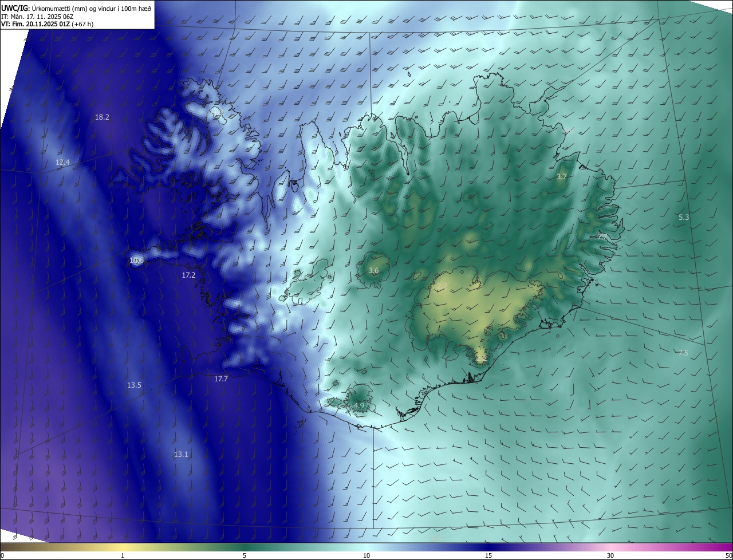Click the 7.5 value in the southeast sea
This screenshot has height=560, width=733.
pos(683,353)
